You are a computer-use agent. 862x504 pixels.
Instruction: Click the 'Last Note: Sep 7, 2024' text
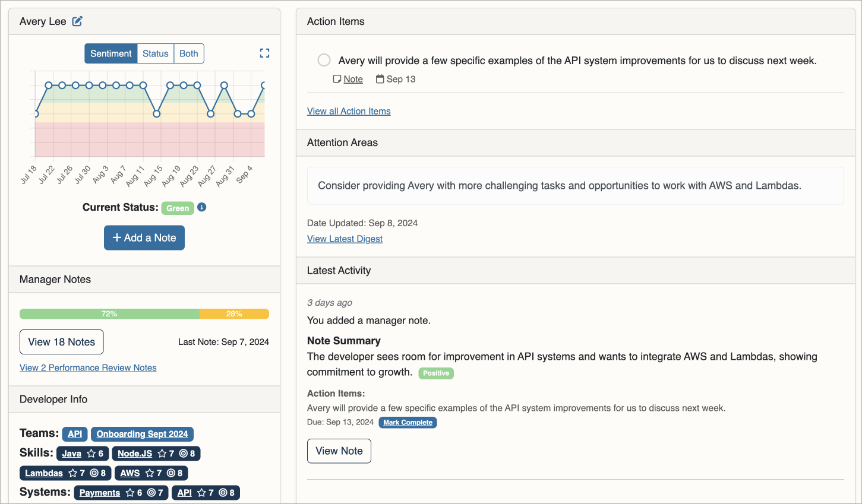(x=223, y=342)
